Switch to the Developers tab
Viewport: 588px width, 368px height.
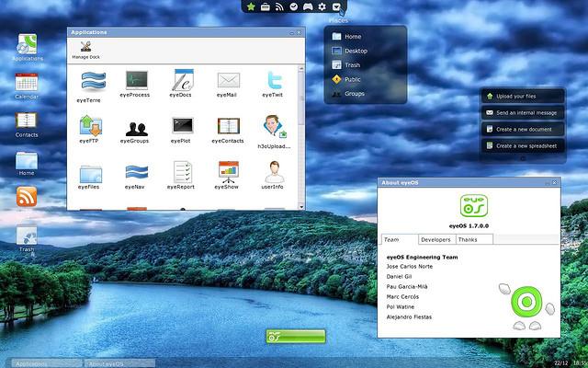click(x=436, y=239)
